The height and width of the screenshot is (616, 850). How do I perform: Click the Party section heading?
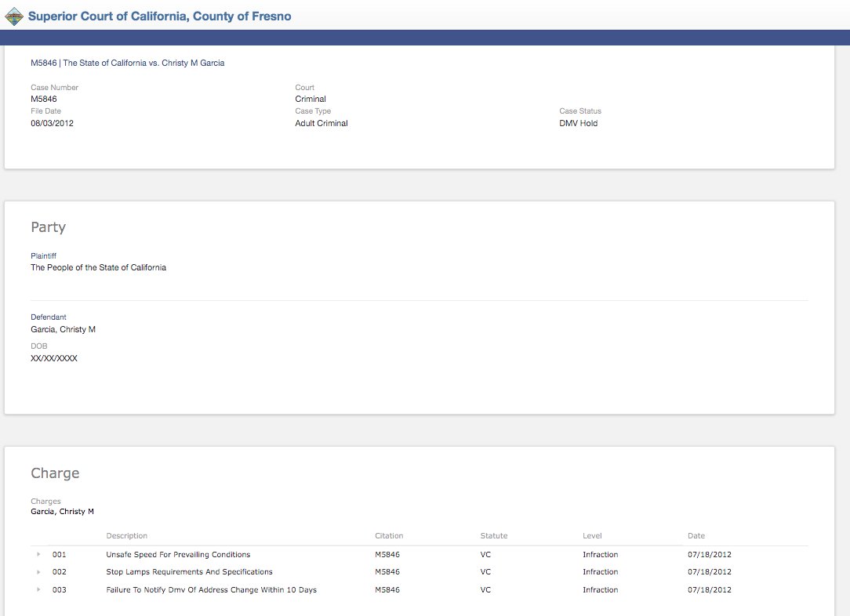[49, 227]
